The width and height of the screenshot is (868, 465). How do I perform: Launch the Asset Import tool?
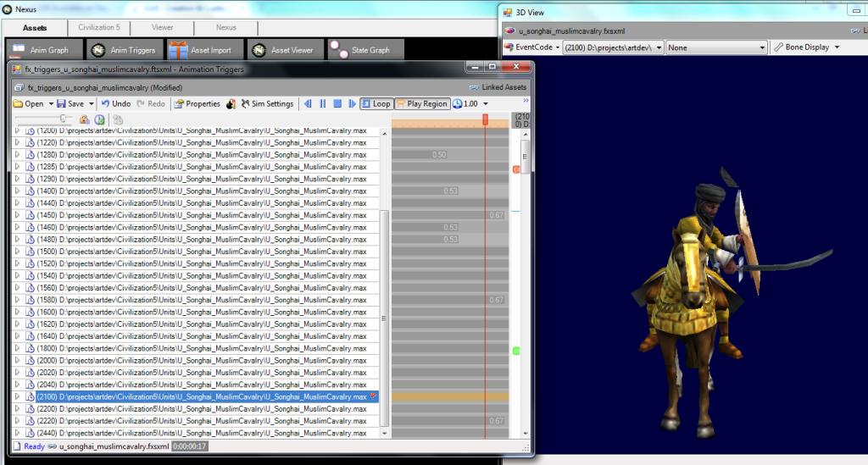[205, 50]
